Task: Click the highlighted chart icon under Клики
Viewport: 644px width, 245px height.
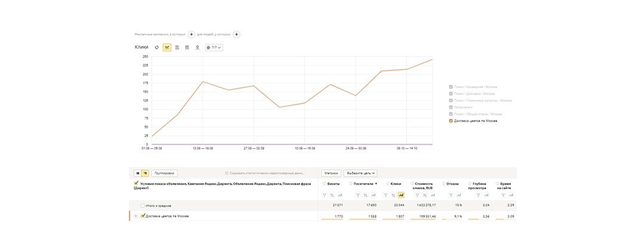Action: click(x=401, y=195)
